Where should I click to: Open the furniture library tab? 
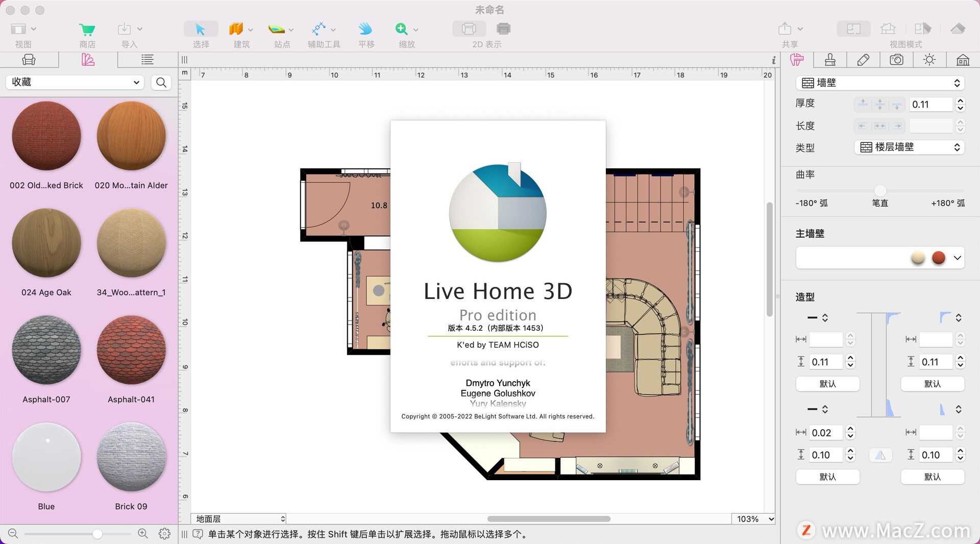tap(29, 60)
